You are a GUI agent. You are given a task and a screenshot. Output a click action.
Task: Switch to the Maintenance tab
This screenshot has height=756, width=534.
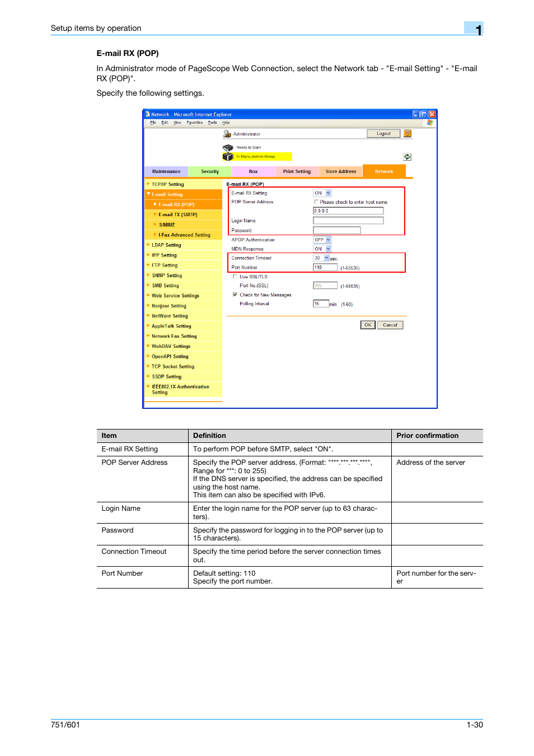click(166, 171)
